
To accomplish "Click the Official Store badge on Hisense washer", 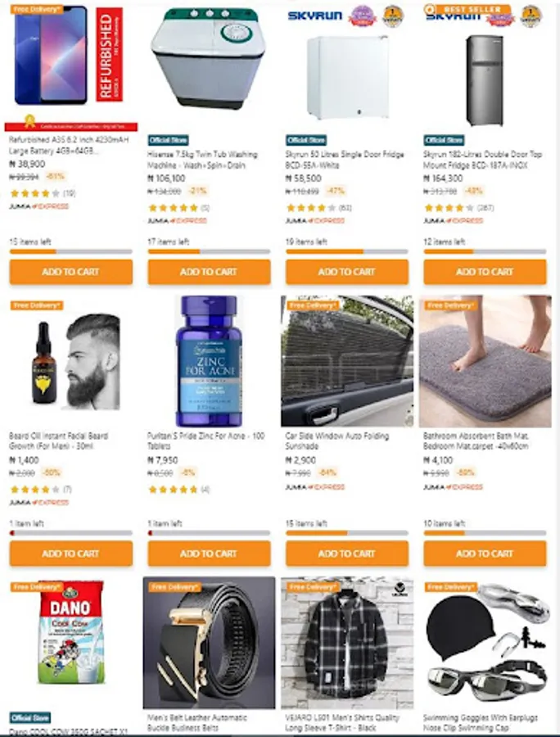I will coord(168,140).
